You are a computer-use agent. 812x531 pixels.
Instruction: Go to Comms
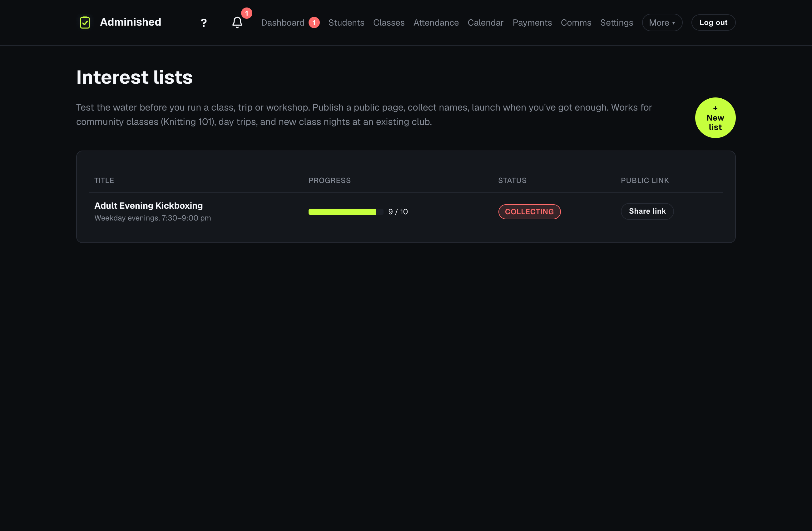(x=576, y=22)
